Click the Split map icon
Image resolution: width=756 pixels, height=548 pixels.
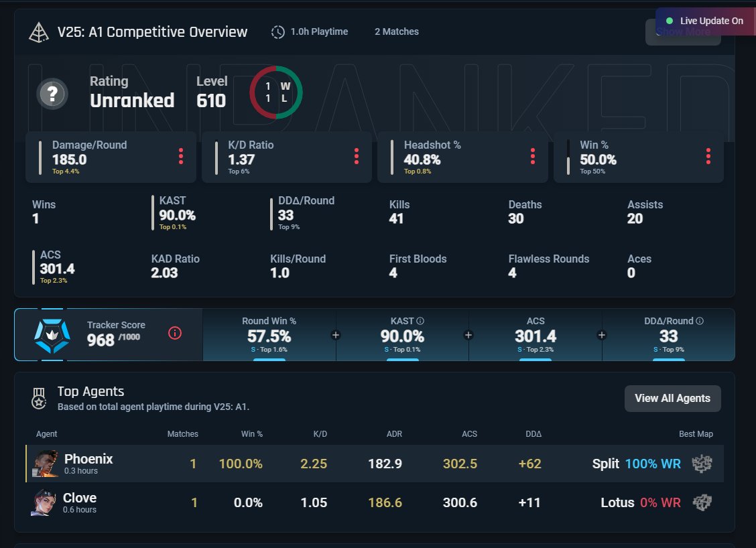tap(702, 464)
